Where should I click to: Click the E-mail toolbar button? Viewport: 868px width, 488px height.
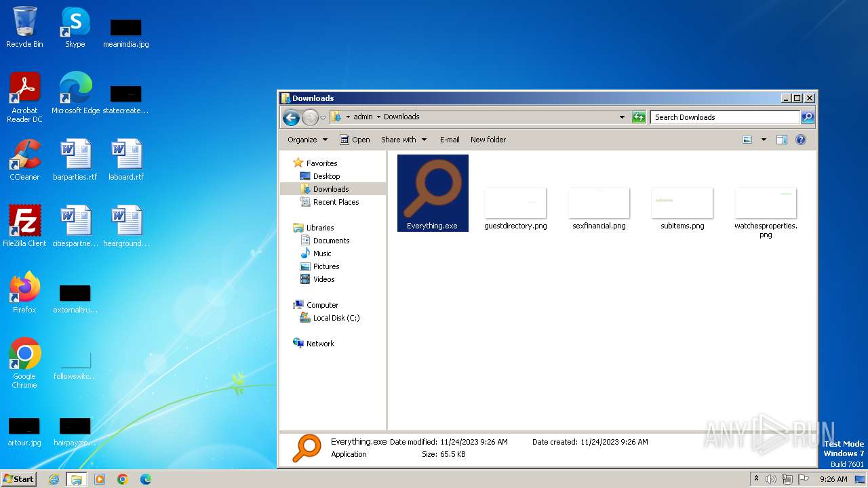450,140
